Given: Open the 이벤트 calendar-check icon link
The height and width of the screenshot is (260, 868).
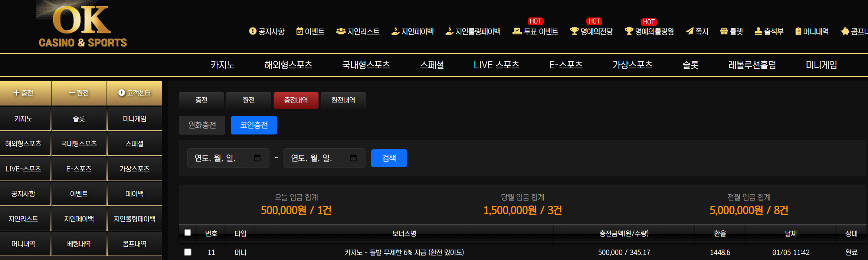Looking at the screenshot, I should coord(299,31).
